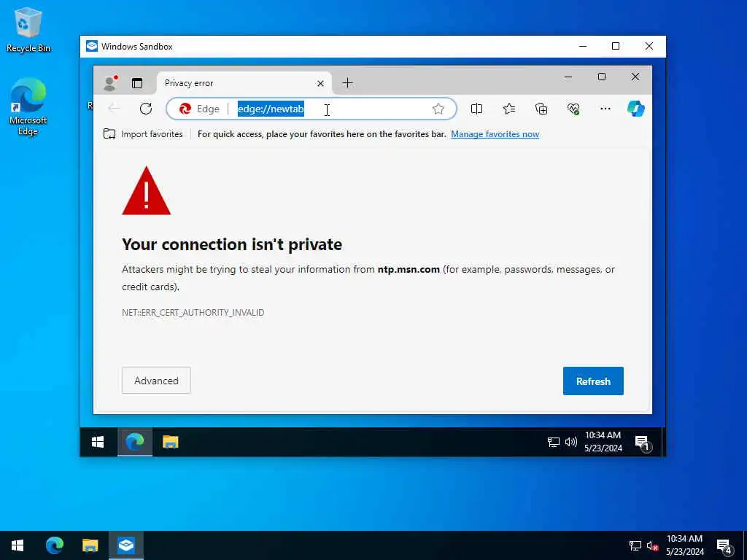Open Settings and more ellipsis menu
The height and width of the screenshot is (560, 747).
[605, 109]
